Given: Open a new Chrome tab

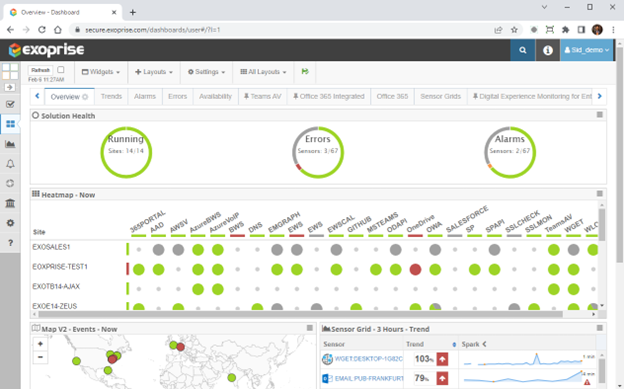Looking at the screenshot, I should 133,12.
